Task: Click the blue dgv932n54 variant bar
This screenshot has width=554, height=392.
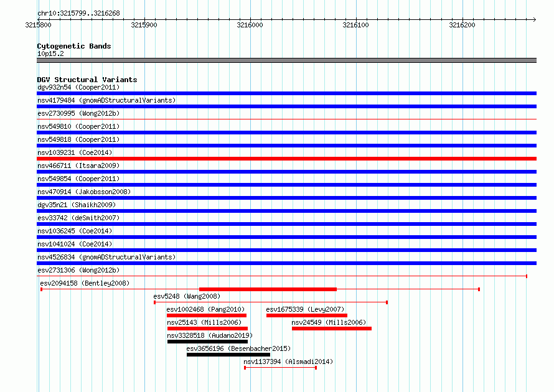Action: coord(286,93)
